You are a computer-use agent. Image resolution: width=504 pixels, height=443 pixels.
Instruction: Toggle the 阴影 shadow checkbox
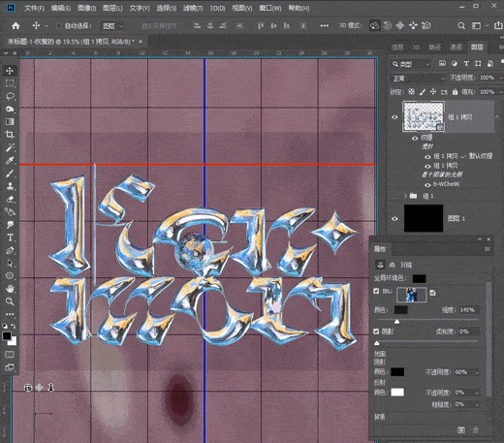[x=376, y=332]
